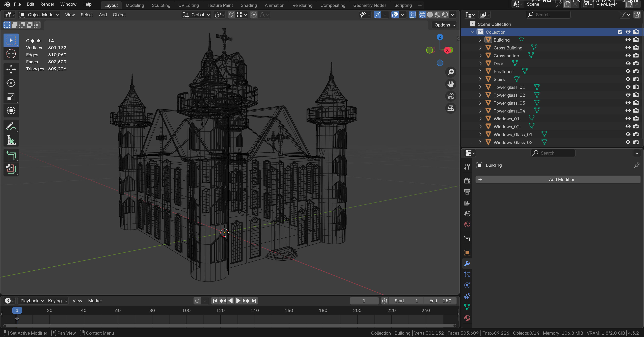Screen dimensions: 644x337
Task: Hide the Building object in viewport
Action: (x=628, y=40)
